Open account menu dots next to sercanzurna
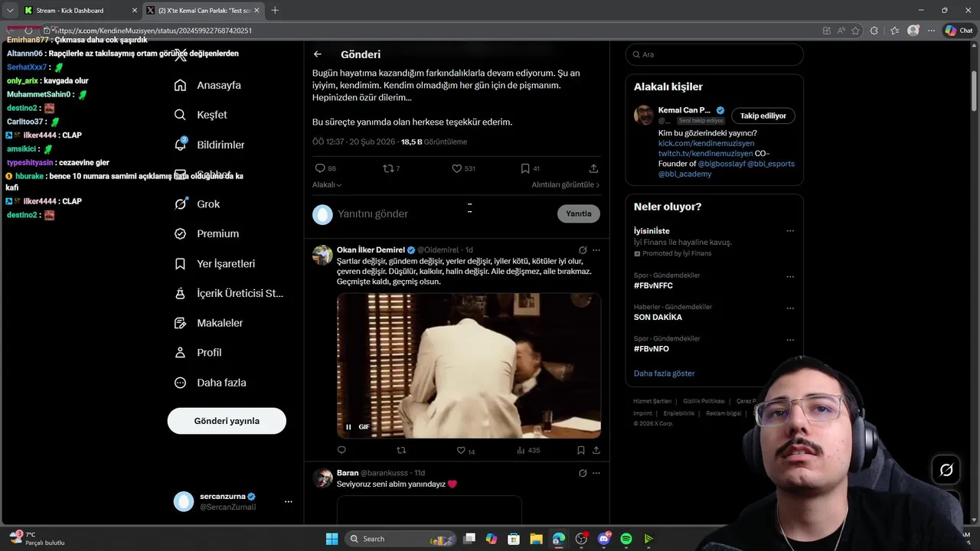The height and width of the screenshot is (551, 980). click(x=289, y=502)
